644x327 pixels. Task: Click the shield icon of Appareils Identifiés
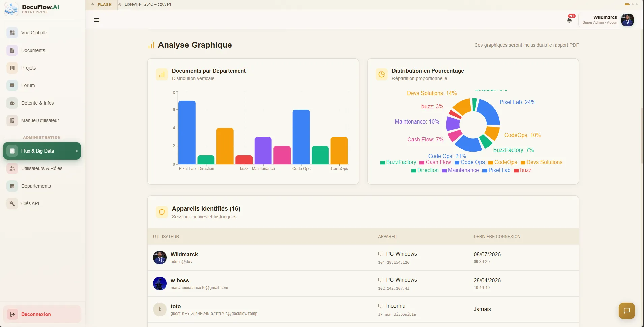[x=162, y=212]
